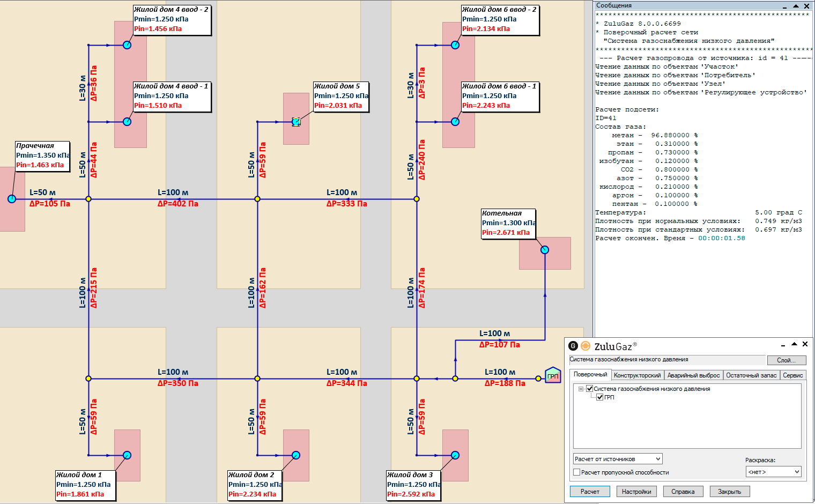Click the ГРП source station icon
The width and height of the screenshot is (815, 504).
[552, 375]
